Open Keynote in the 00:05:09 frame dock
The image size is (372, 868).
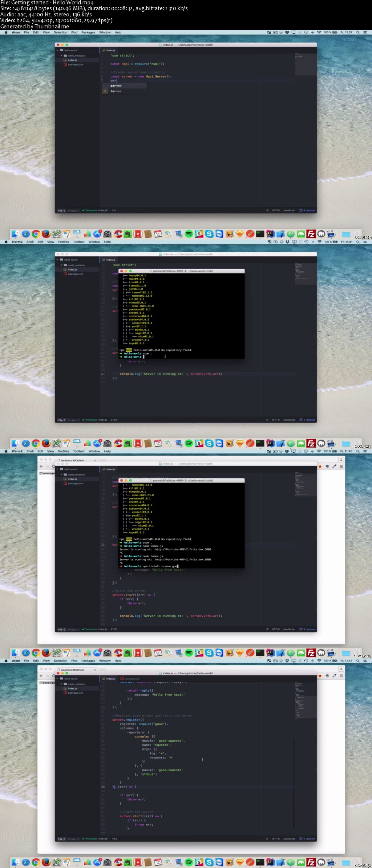77,653
